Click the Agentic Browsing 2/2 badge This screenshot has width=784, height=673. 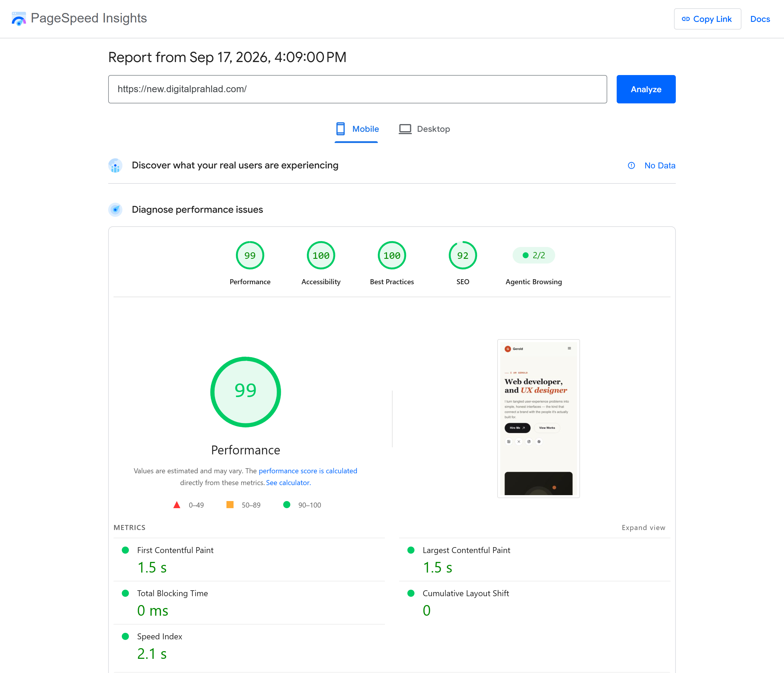(x=534, y=255)
